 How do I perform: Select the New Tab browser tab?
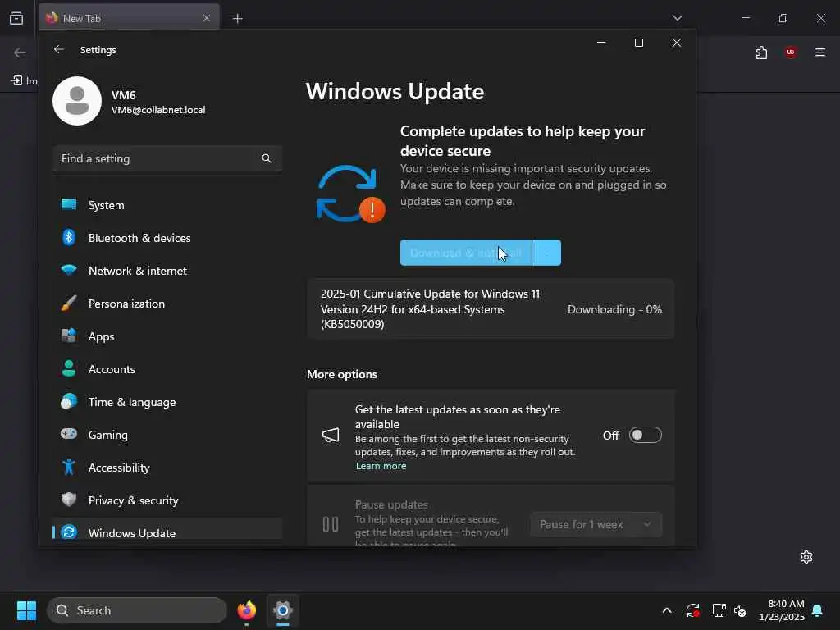tap(129, 18)
